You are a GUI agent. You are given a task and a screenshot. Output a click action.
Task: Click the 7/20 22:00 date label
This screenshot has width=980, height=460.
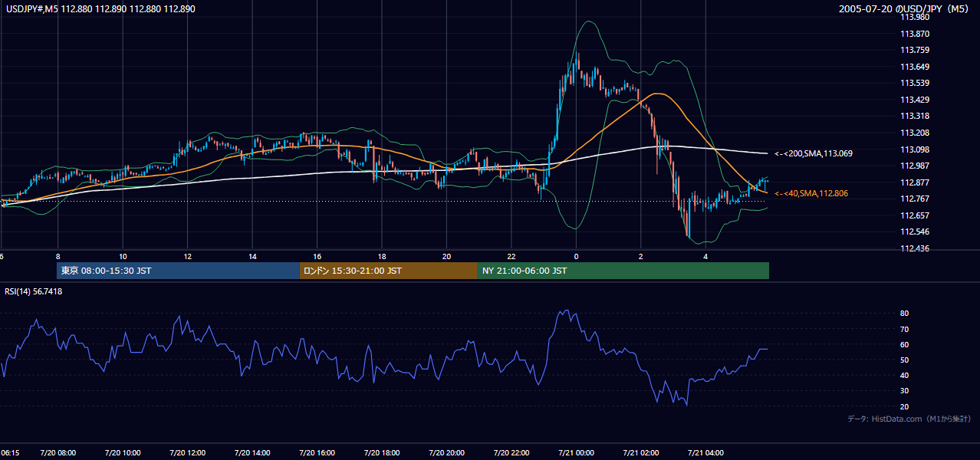click(x=511, y=453)
